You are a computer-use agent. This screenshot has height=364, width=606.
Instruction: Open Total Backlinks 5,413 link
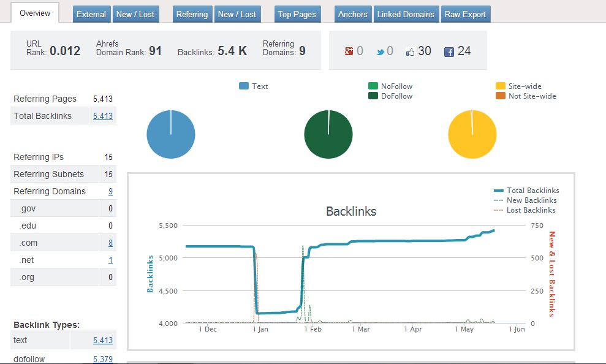103,116
